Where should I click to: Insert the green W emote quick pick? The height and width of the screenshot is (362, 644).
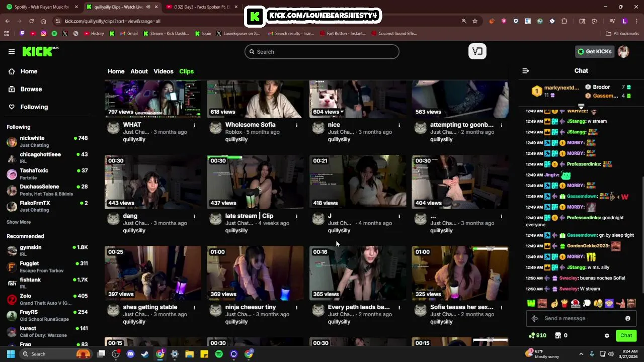(x=531, y=303)
